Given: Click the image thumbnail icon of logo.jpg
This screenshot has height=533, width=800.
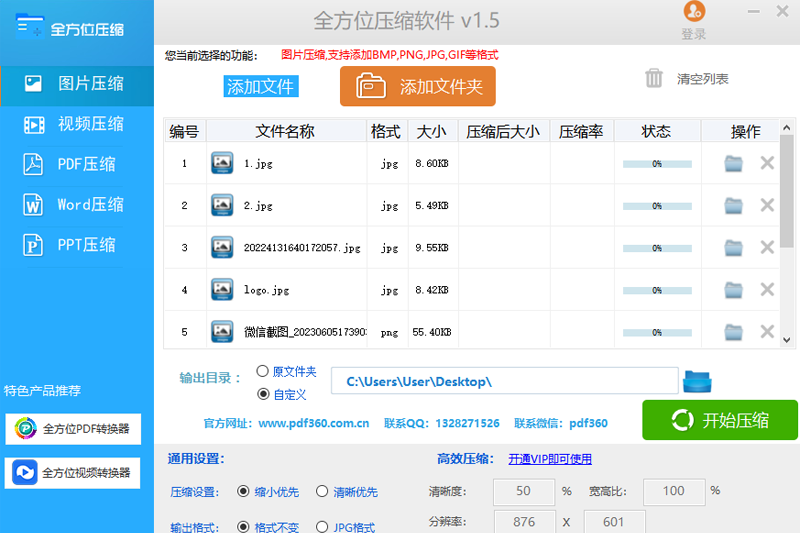Looking at the screenshot, I should pyautogui.click(x=222, y=290).
